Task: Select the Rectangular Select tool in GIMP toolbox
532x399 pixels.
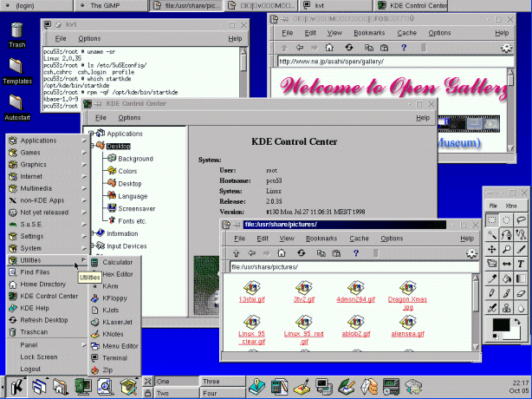Action: pyautogui.click(x=492, y=220)
